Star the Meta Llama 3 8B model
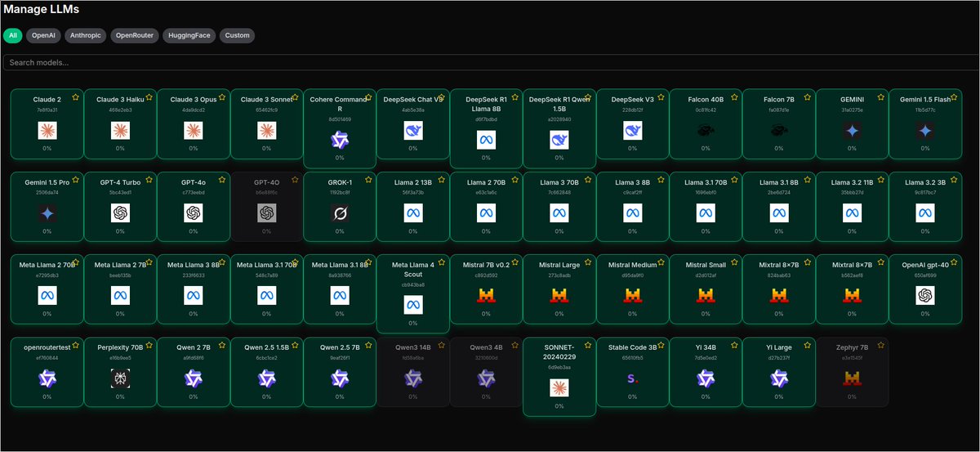 (x=220, y=262)
